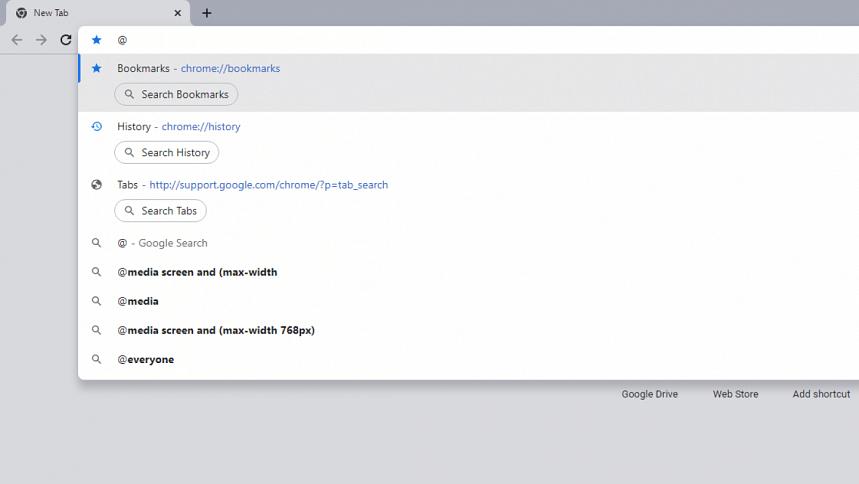This screenshot has width=859, height=484.
Task: Close the New Tab tab
Action: (177, 13)
